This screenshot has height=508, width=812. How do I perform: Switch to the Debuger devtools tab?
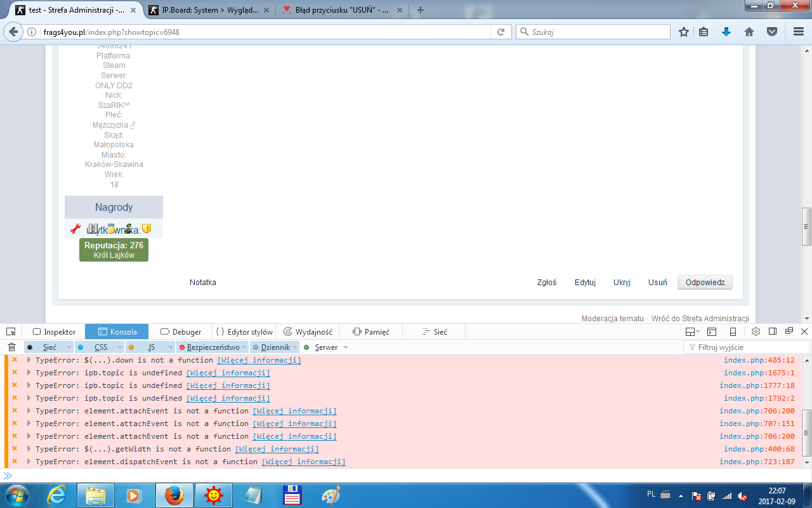point(181,331)
